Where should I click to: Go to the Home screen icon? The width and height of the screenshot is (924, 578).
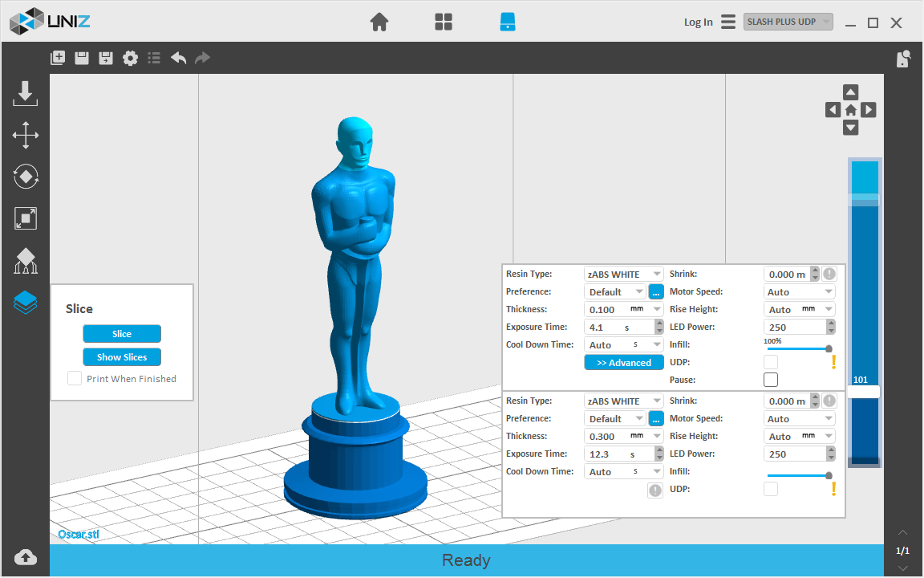(379, 22)
